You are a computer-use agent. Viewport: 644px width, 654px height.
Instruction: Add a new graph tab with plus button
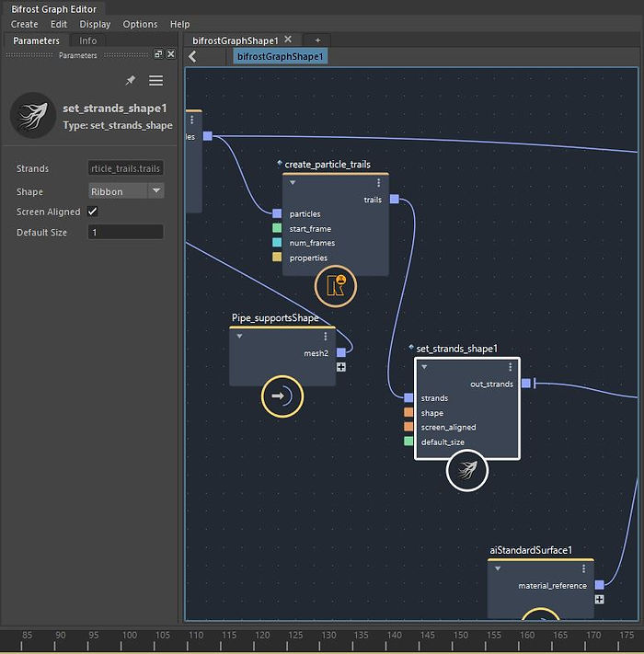[317, 40]
